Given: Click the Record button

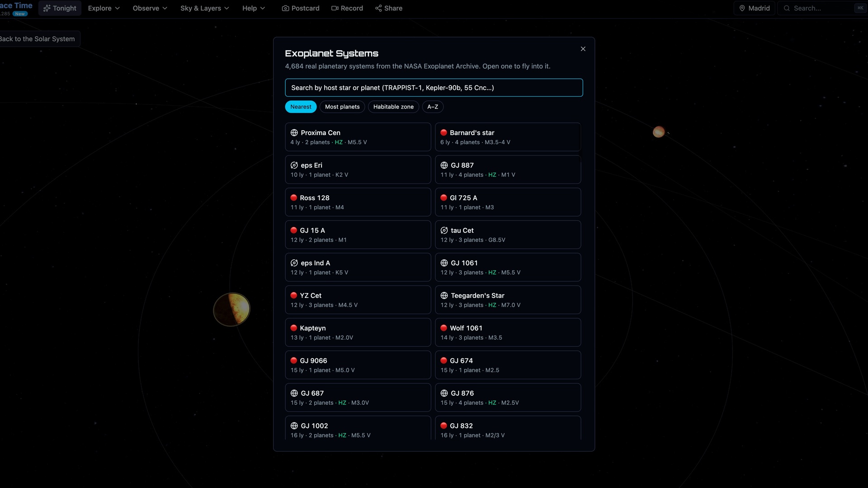Looking at the screenshot, I should (x=347, y=8).
